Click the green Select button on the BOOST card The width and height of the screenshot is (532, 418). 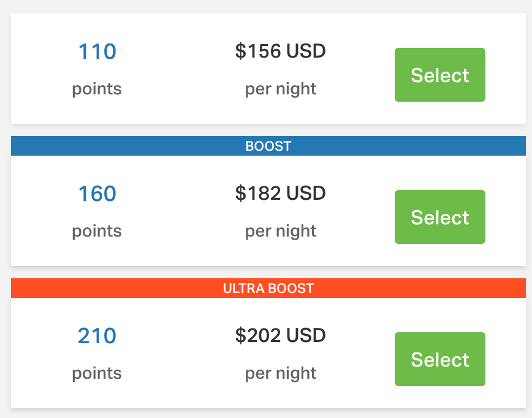(x=439, y=216)
